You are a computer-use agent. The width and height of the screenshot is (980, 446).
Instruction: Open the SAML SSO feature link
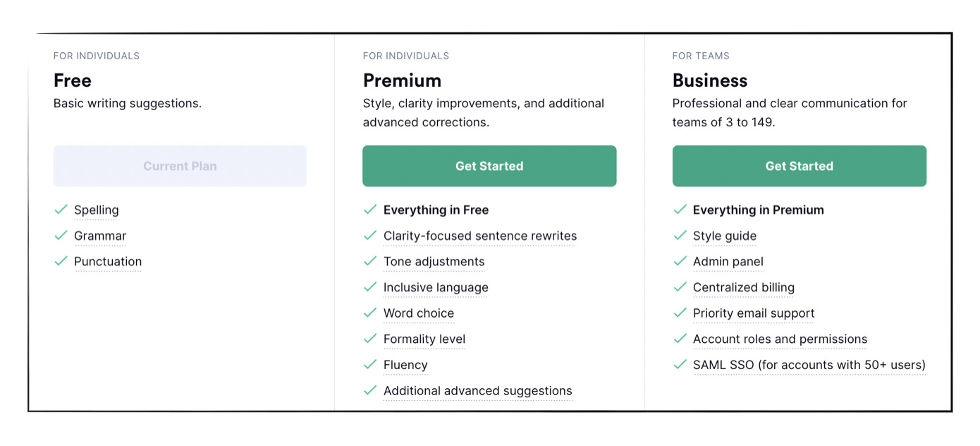tap(808, 364)
